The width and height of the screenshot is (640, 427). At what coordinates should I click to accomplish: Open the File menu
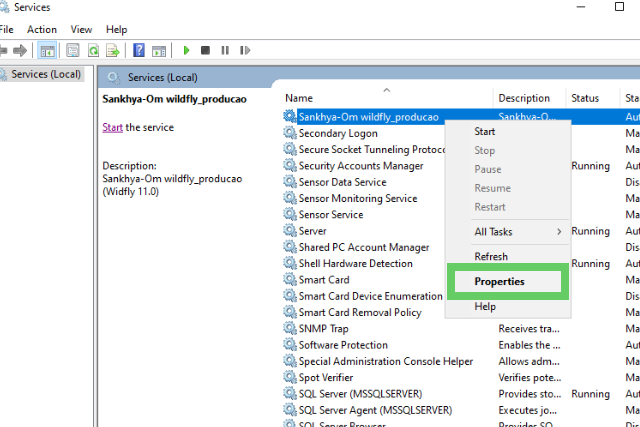pos(7,30)
